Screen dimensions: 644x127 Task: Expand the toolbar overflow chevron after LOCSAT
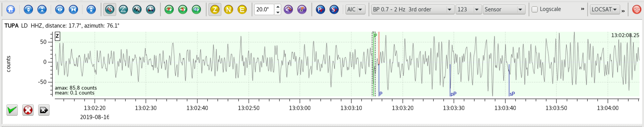[x=623, y=11]
